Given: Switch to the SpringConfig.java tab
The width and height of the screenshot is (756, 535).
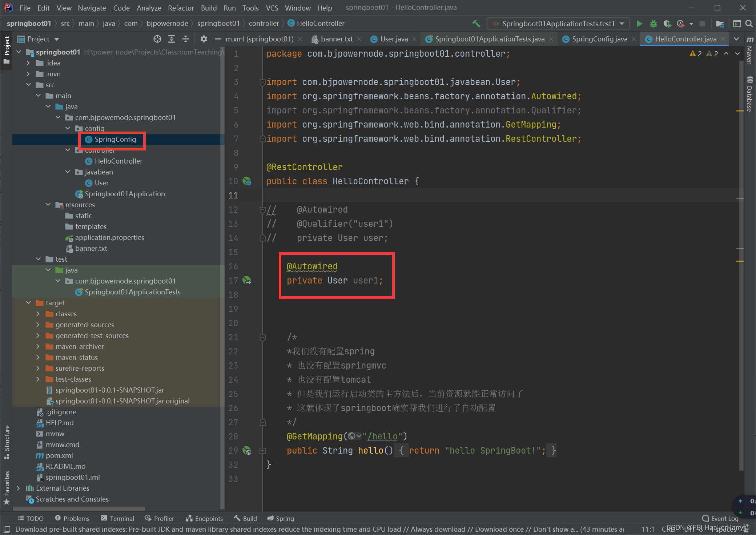Looking at the screenshot, I should click(x=599, y=39).
